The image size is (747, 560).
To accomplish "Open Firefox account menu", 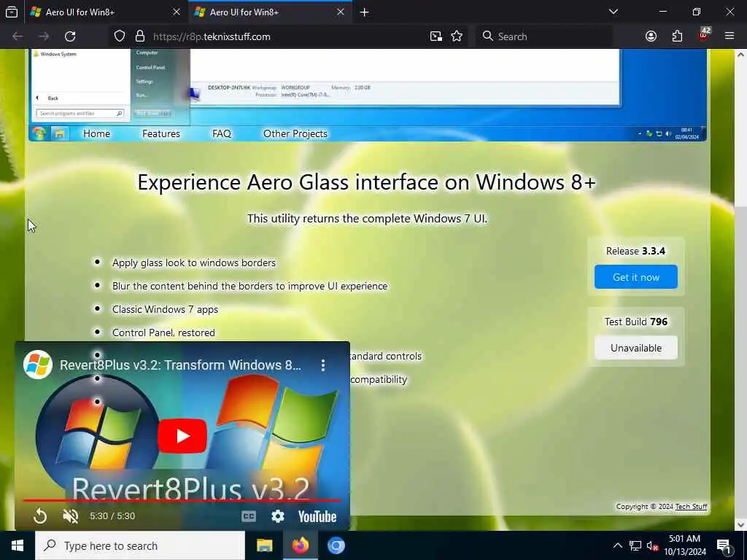I will (651, 36).
